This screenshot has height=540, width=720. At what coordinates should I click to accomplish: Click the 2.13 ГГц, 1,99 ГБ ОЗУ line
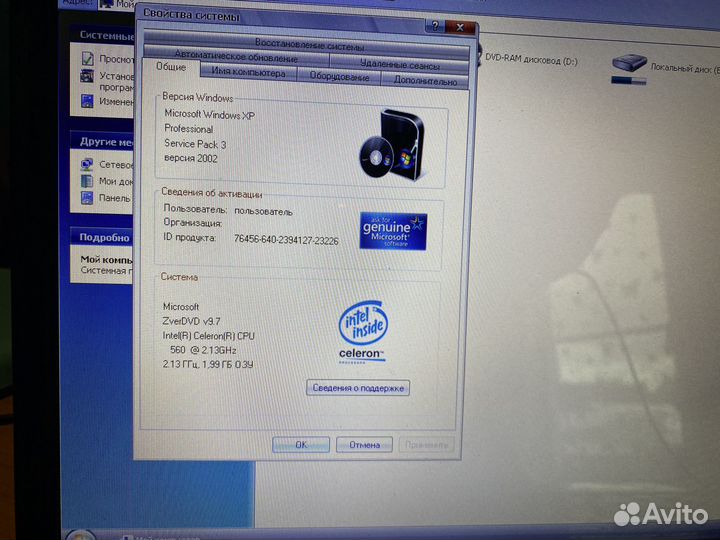coord(208,364)
